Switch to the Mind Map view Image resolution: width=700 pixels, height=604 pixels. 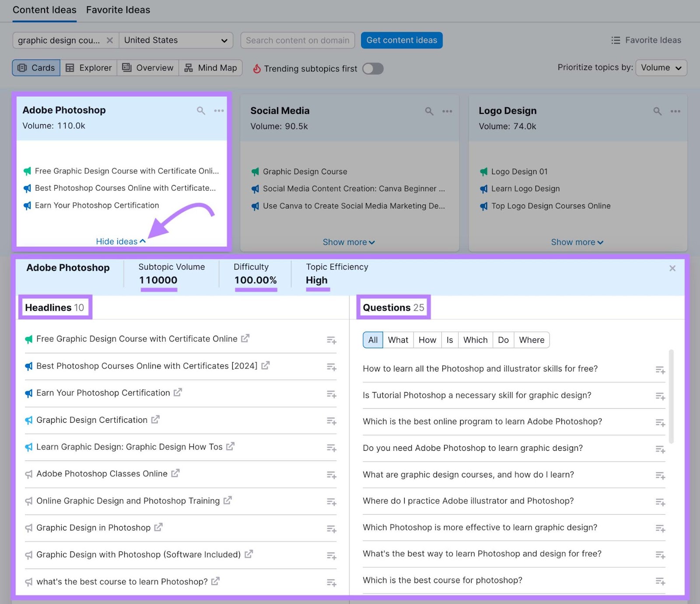211,68
